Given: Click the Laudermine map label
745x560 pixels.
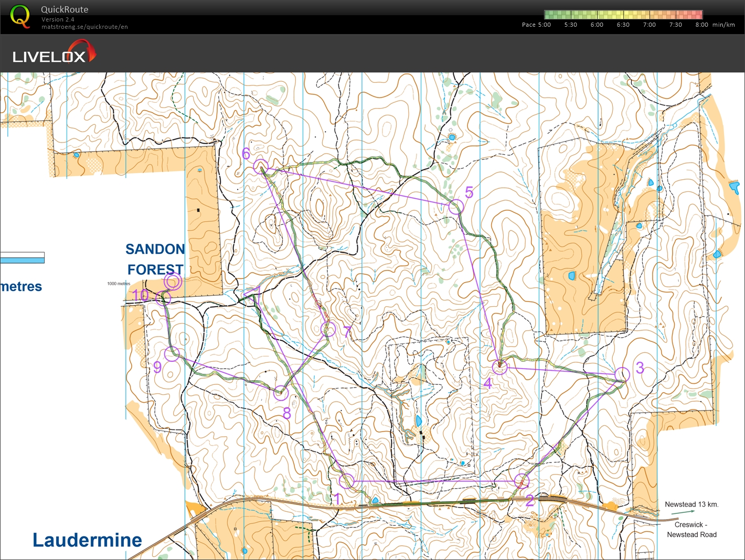Looking at the screenshot, I should [87, 540].
